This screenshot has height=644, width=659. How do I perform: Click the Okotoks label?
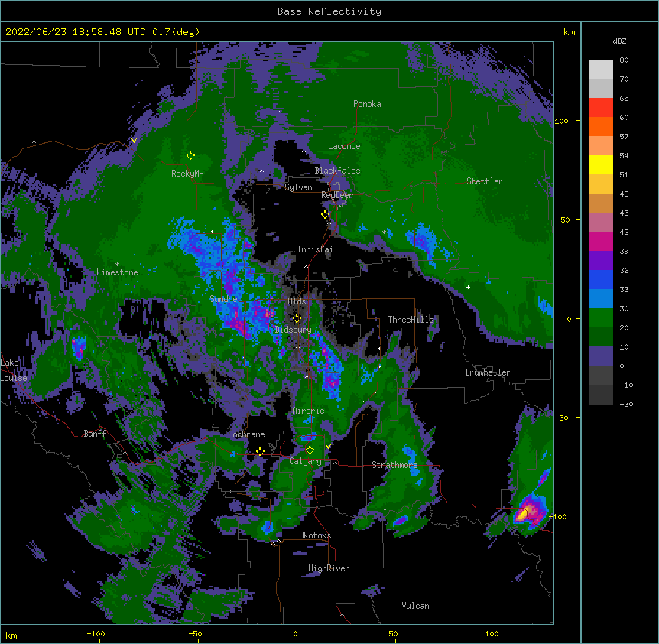315,535
